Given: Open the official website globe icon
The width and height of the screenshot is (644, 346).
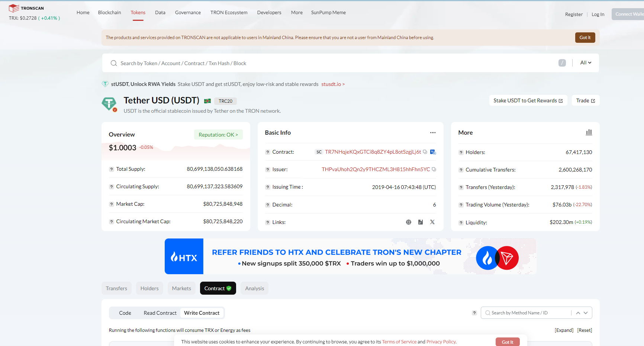Looking at the screenshot, I should pyautogui.click(x=409, y=222).
